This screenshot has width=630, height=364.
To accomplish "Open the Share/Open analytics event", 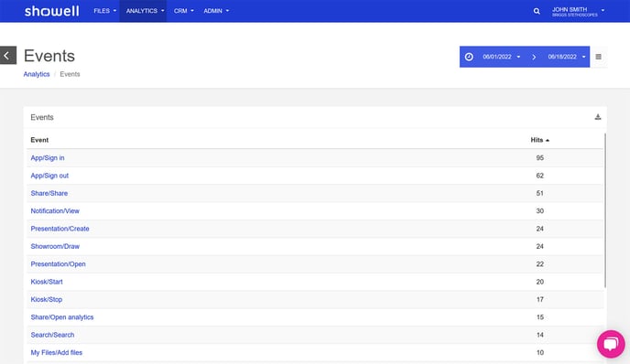I will click(62, 317).
